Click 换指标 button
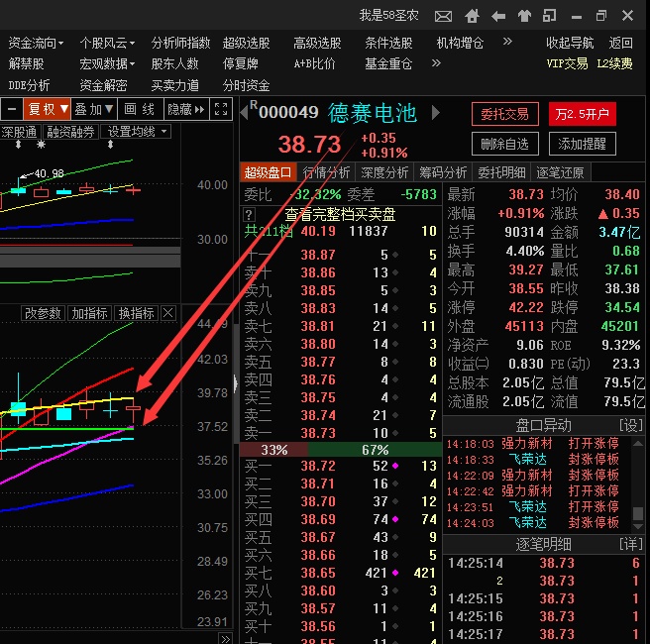 (x=137, y=313)
